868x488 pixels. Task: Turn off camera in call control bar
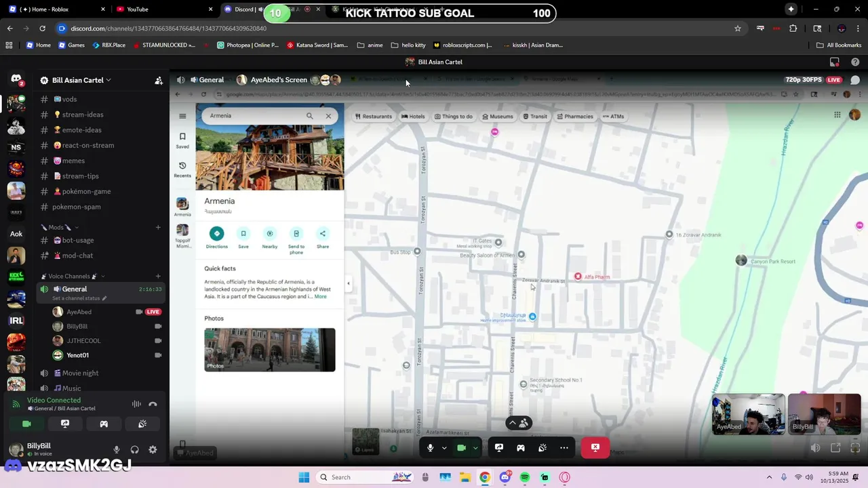(461, 447)
